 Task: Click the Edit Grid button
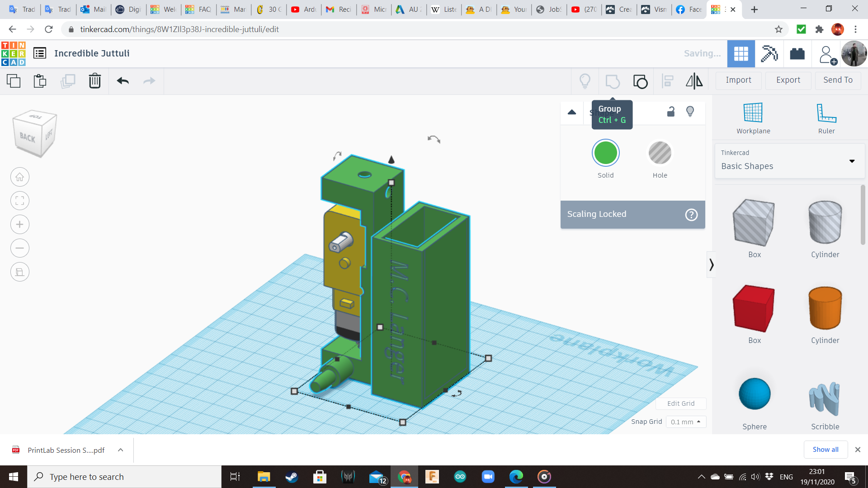tap(681, 404)
